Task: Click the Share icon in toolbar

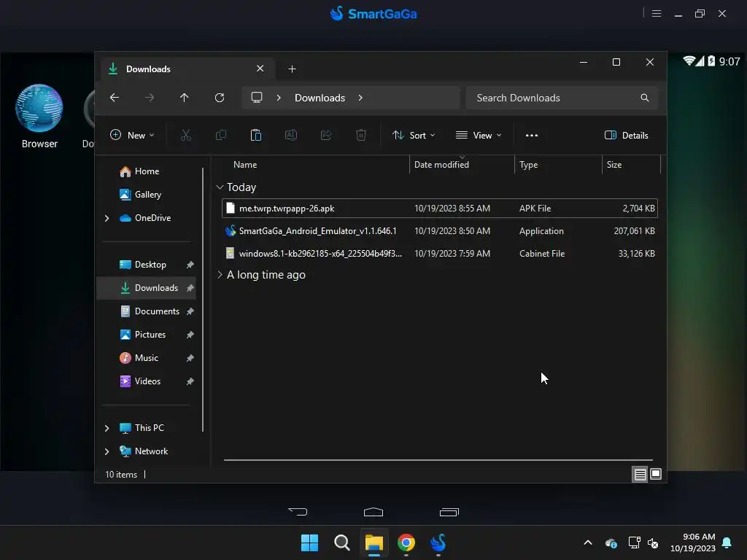Action: coord(326,135)
